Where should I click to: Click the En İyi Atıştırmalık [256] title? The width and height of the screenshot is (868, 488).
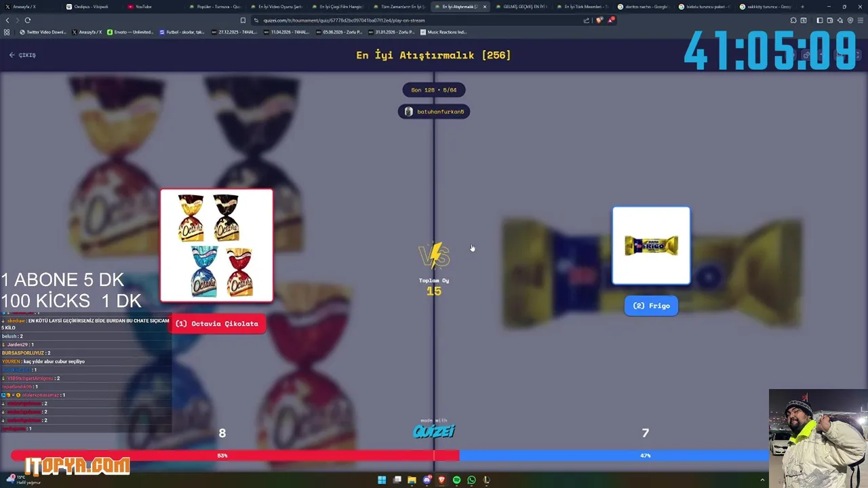coord(433,55)
